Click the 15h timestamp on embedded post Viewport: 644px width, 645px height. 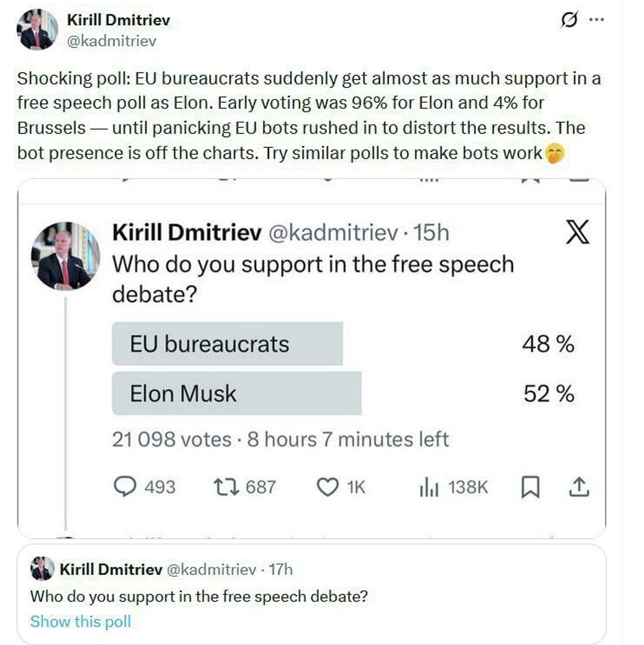(431, 232)
